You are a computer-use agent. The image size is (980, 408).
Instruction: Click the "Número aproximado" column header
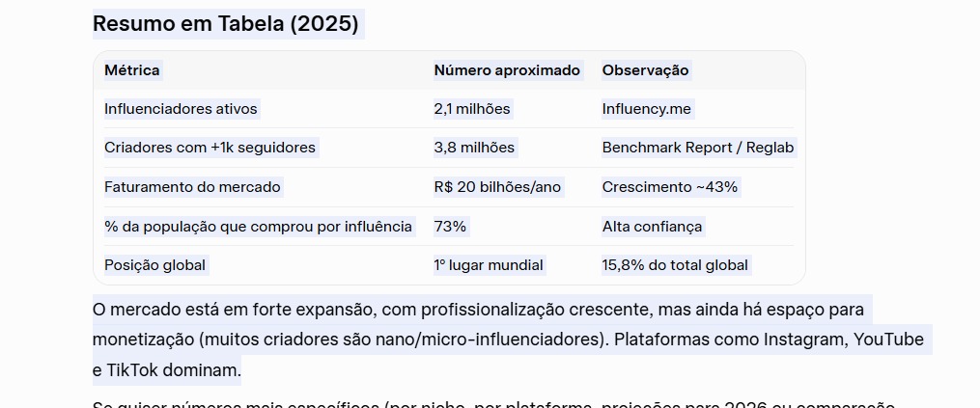[x=507, y=70]
